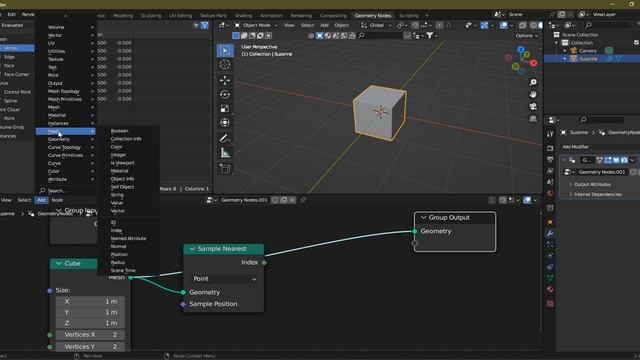Toggle node editor overlay button
Screen dimensions: 640x360
[527, 200]
